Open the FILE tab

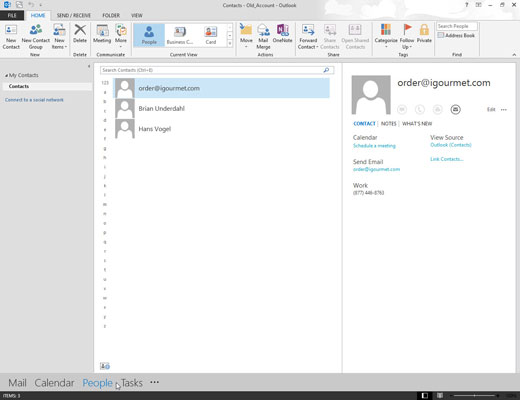(12, 15)
